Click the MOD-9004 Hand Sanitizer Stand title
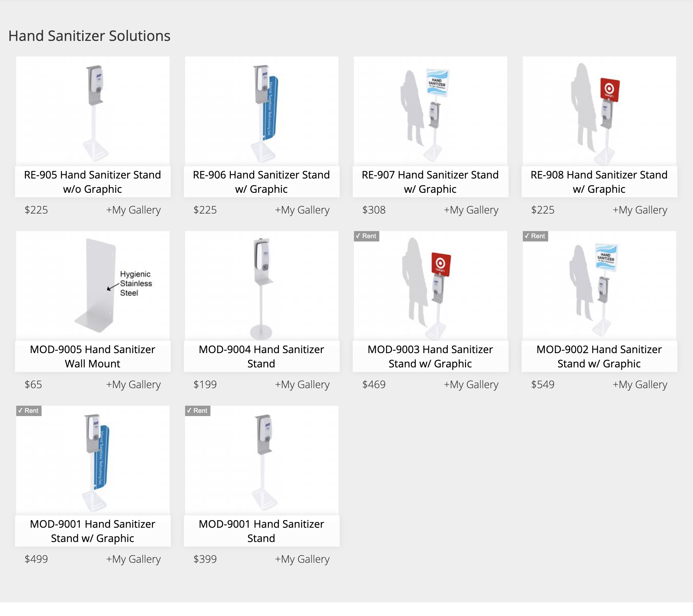Viewport: 693px width, 616px height. (x=261, y=356)
